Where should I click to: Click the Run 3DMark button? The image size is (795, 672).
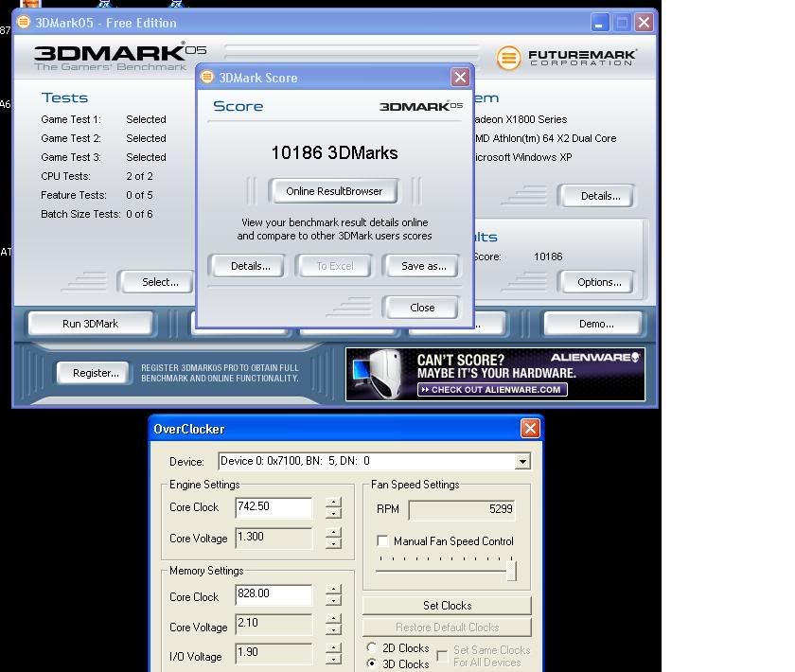coord(91,324)
